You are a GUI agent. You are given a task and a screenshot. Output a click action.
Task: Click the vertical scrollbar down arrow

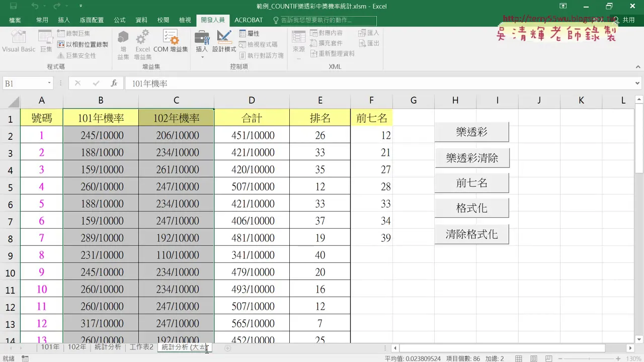[x=639, y=339]
